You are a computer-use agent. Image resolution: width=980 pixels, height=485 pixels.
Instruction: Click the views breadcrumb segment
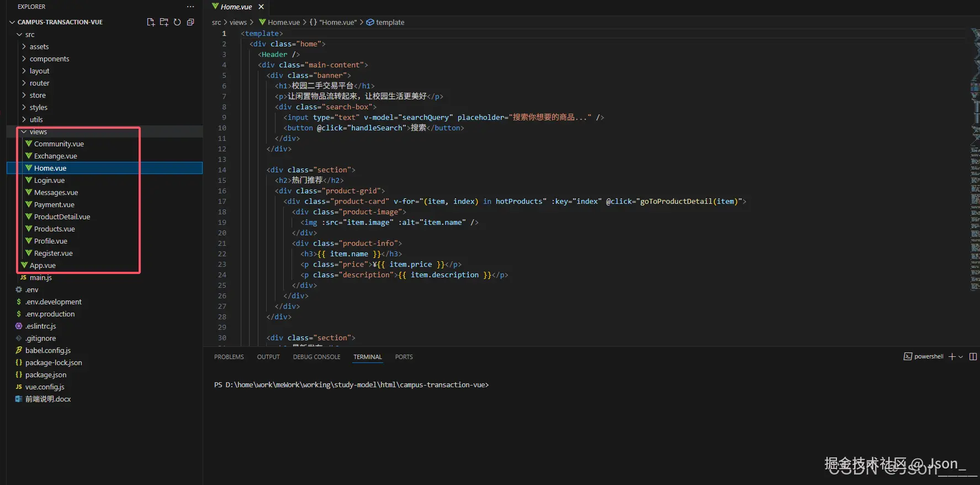238,23
